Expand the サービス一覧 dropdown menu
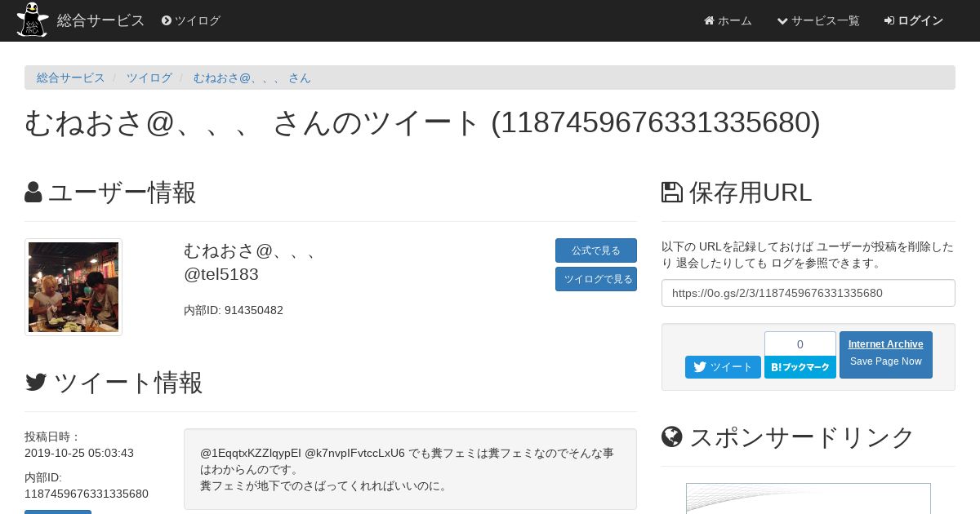The width and height of the screenshot is (980, 514). [818, 20]
